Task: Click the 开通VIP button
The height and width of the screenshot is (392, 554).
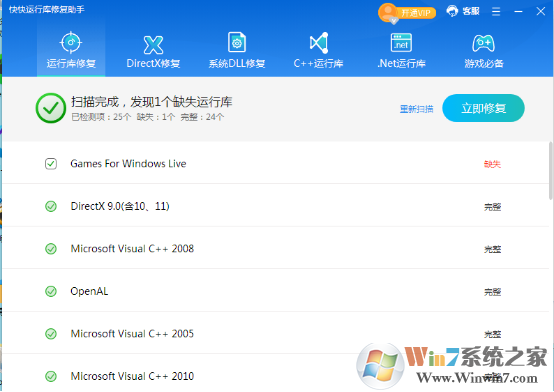Action: click(x=416, y=13)
